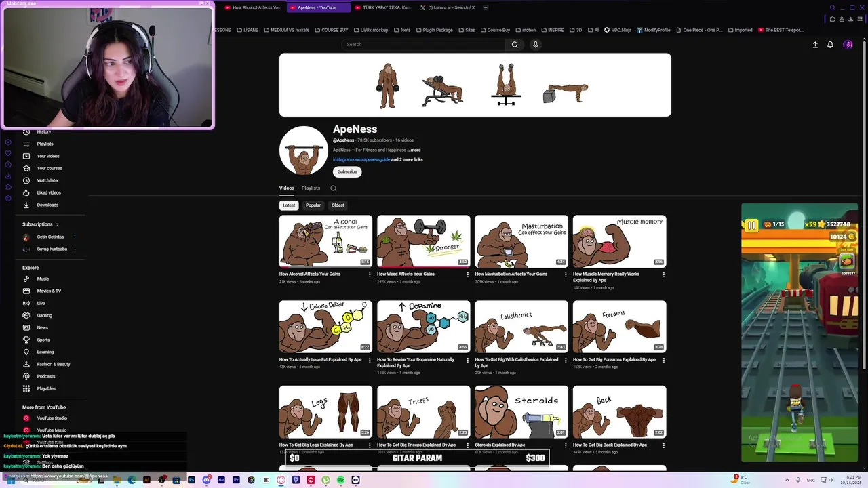Open options for How Alcohol Affects Your Gains
868x488 pixels.
370,274
